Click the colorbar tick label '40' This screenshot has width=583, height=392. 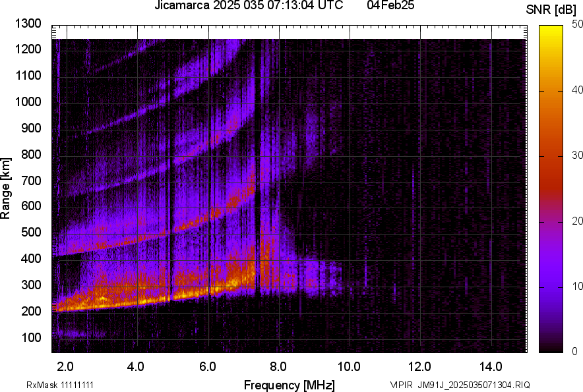578,90
